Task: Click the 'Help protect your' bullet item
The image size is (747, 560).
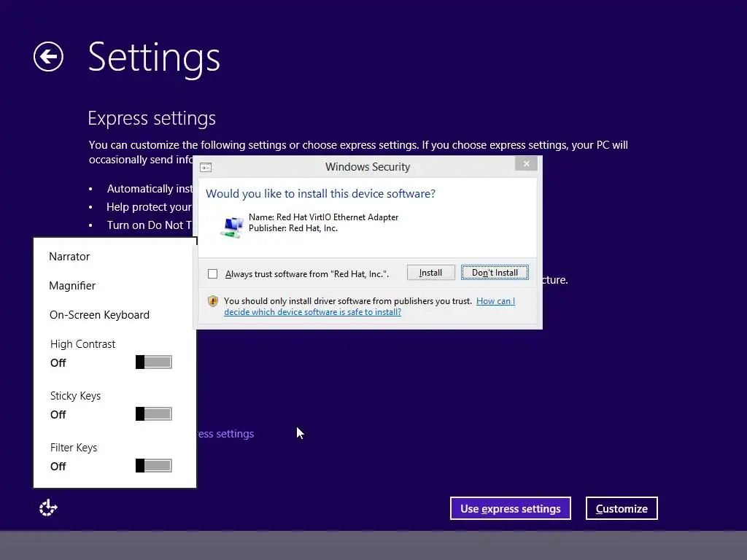Action: click(149, 207)
